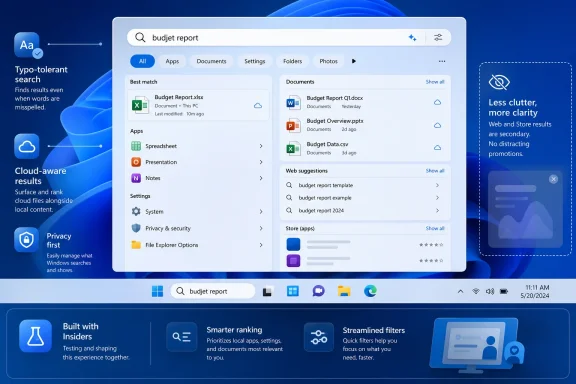Click the volume icon in system tray
Viewport: 576px width, 384px height.
(490, 291)
